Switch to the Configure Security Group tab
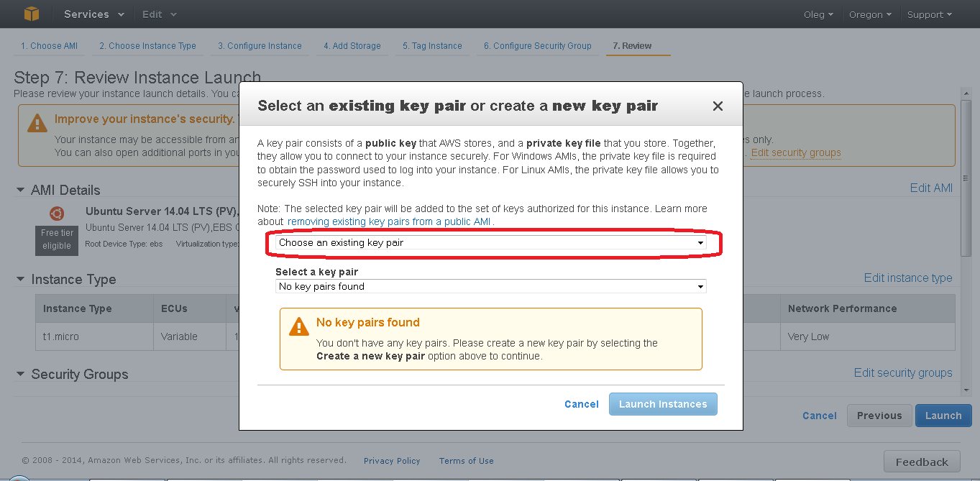The width and height of the screenshot is (980, 481). [x=537, y=46]
